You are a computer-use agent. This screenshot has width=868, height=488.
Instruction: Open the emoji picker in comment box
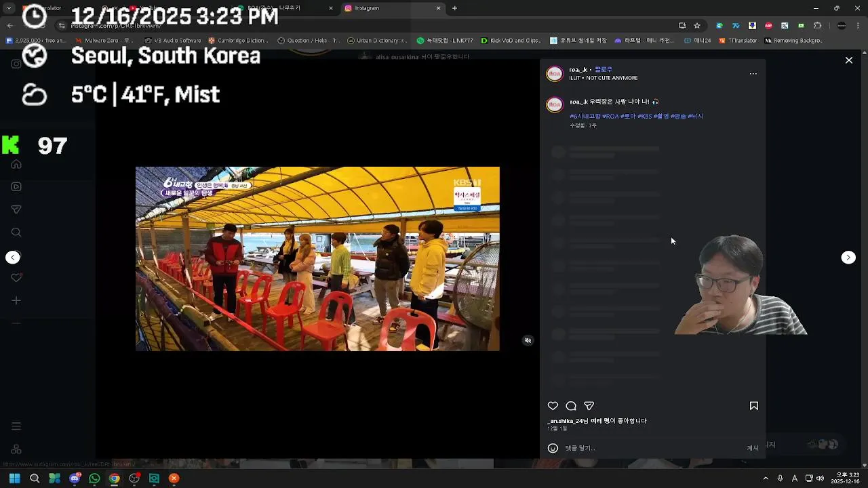553,448
